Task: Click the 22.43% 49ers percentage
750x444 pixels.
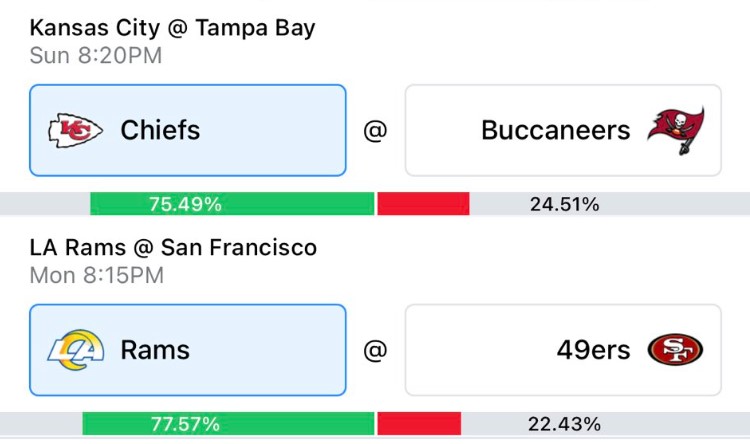Action: point(564,424)
